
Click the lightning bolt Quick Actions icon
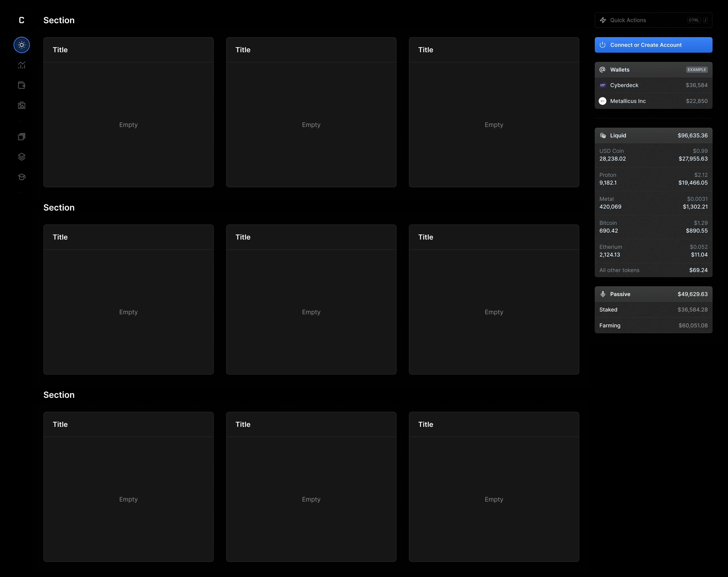click(x=603, y=20)
